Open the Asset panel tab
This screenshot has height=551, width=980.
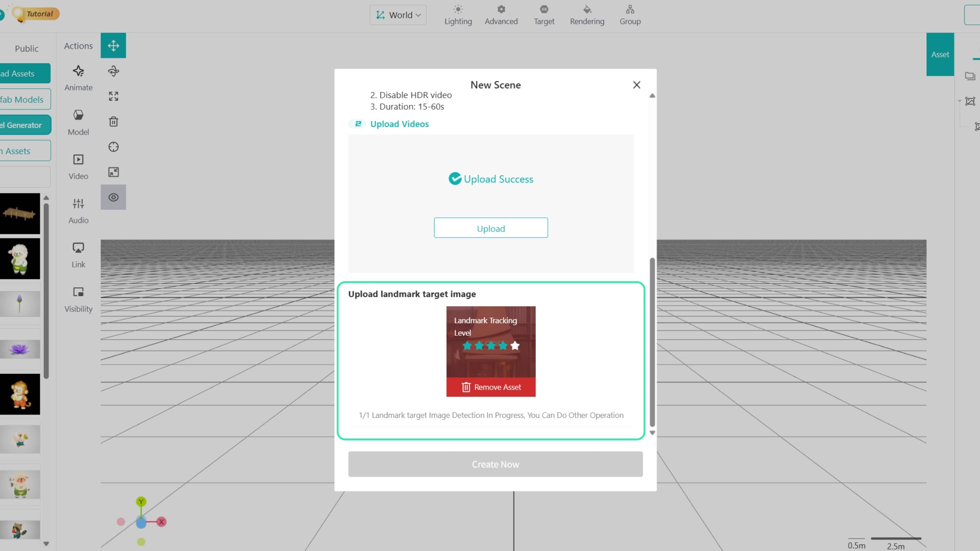point(940,54)
